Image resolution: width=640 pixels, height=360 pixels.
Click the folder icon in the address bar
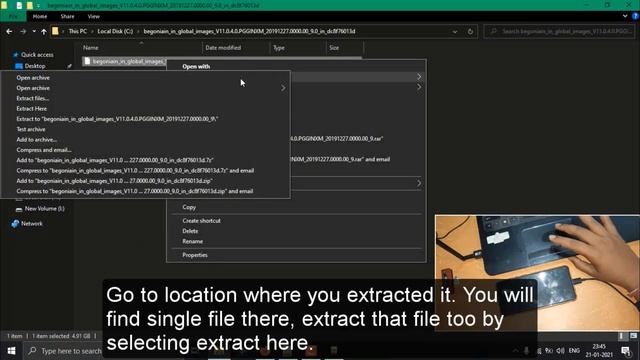click(x=55, y=31)
